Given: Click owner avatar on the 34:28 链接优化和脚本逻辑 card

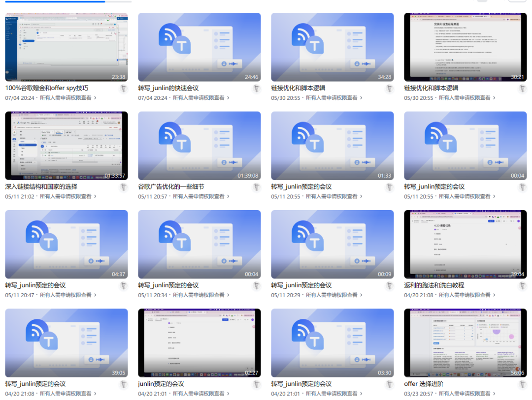Looking at the screenshot, I should click(x=390, y=89).
